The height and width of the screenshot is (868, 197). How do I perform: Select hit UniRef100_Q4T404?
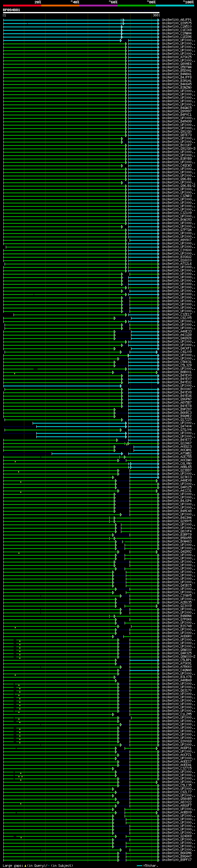(x=177, y=426)
